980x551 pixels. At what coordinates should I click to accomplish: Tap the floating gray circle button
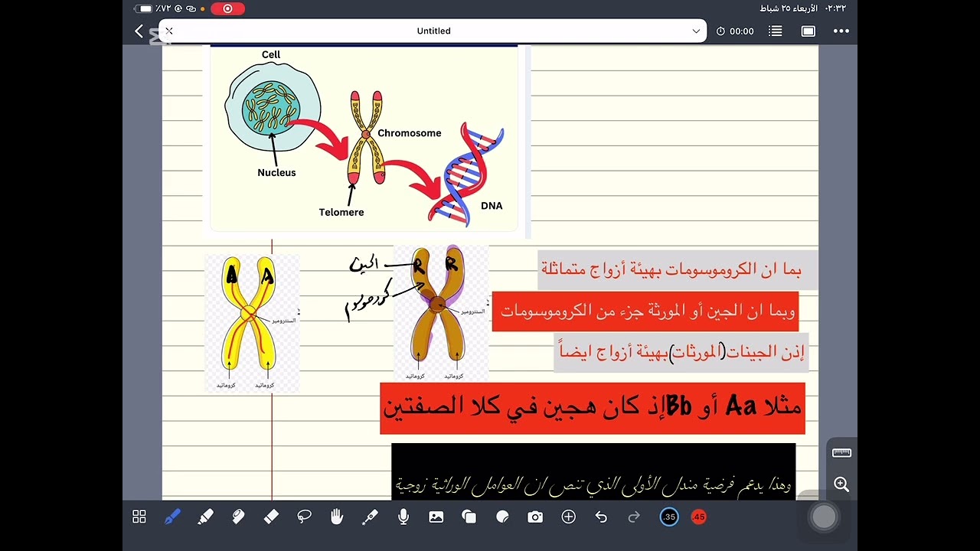tap(824, 517)
